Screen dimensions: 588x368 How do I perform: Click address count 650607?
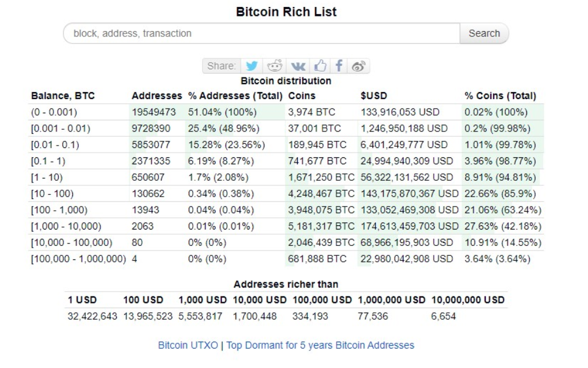point(148,177)
